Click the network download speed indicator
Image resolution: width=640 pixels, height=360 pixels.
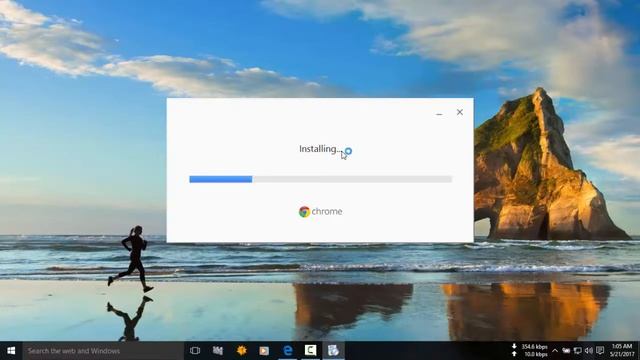pos(530,347)
